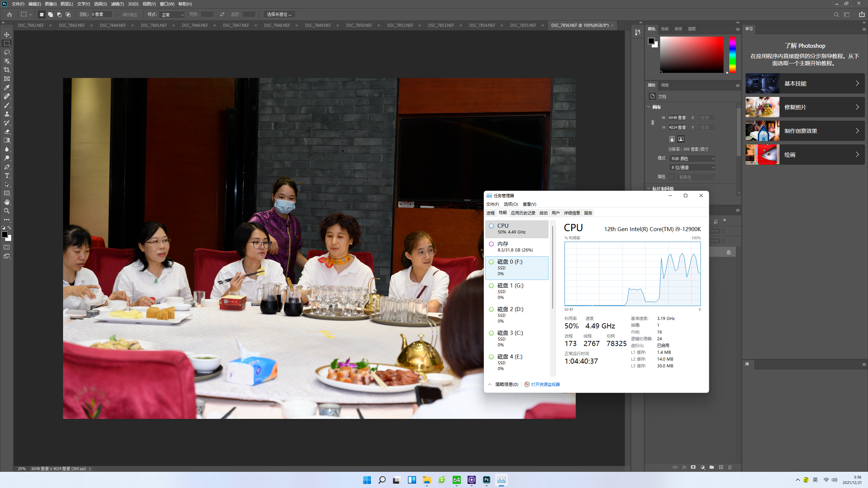Collapse the Canvas section in Properties

(649, 107)
